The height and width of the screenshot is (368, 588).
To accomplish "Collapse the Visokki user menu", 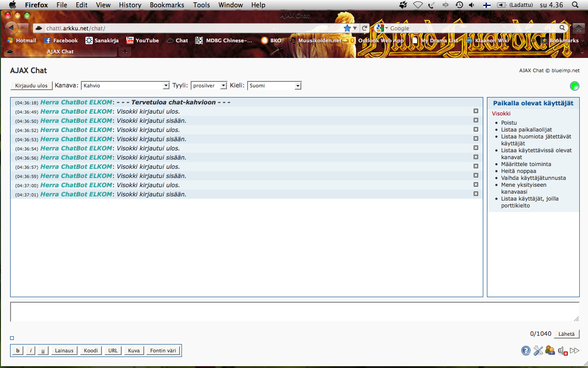I will 501,114.
